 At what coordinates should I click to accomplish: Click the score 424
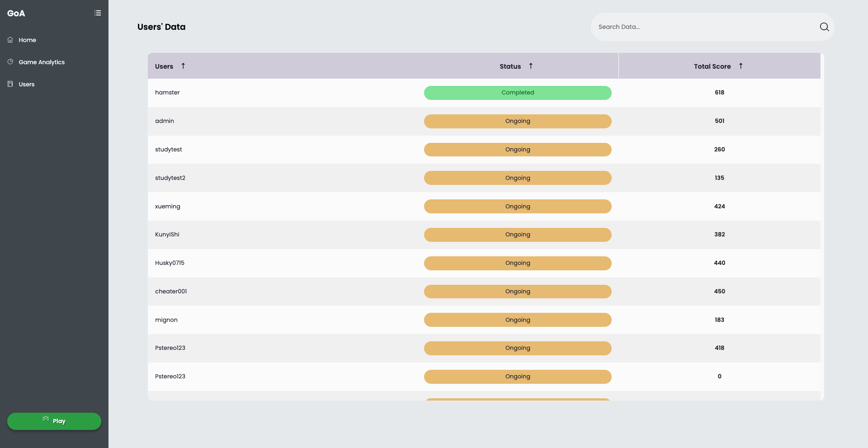pos(720,207)
